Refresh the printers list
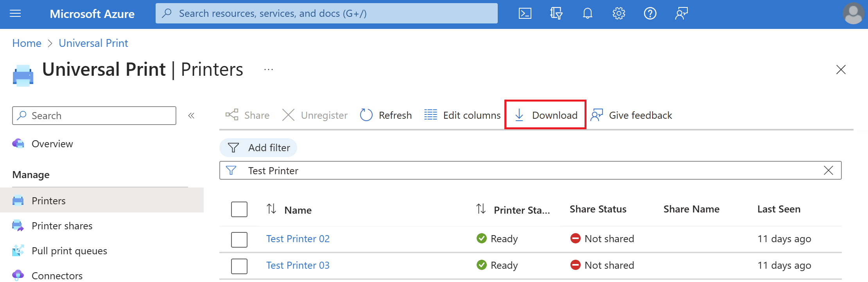Viewport: 868px width, 282px height. [x=386, y=115]
